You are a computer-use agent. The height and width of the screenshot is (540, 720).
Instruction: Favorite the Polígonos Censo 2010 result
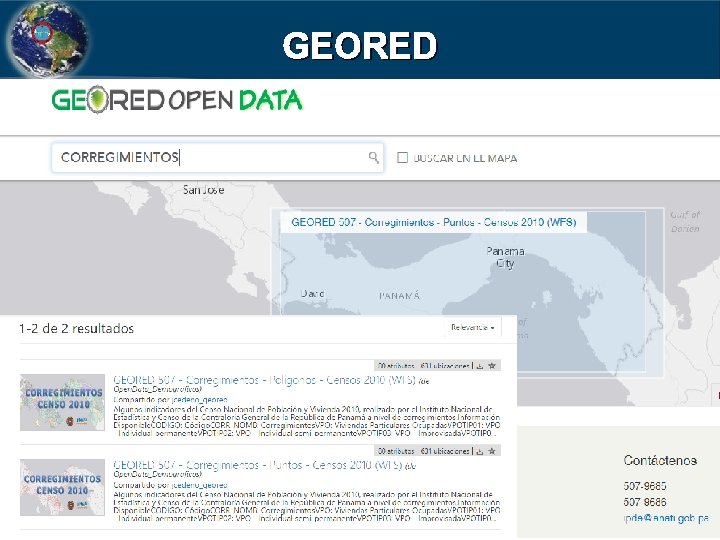tap(492, 366)
